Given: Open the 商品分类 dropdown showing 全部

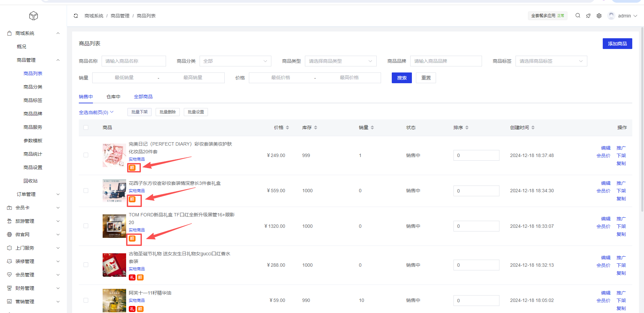Looking at the screenshot, I should pos(235,61).
